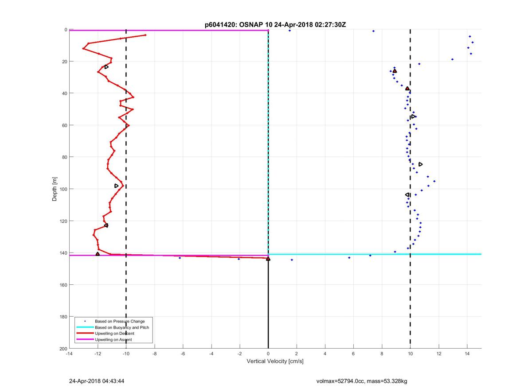The image size is (532, 392).
Task: Click positive x-axis tick label '10'
Action: tap(410, 353)
